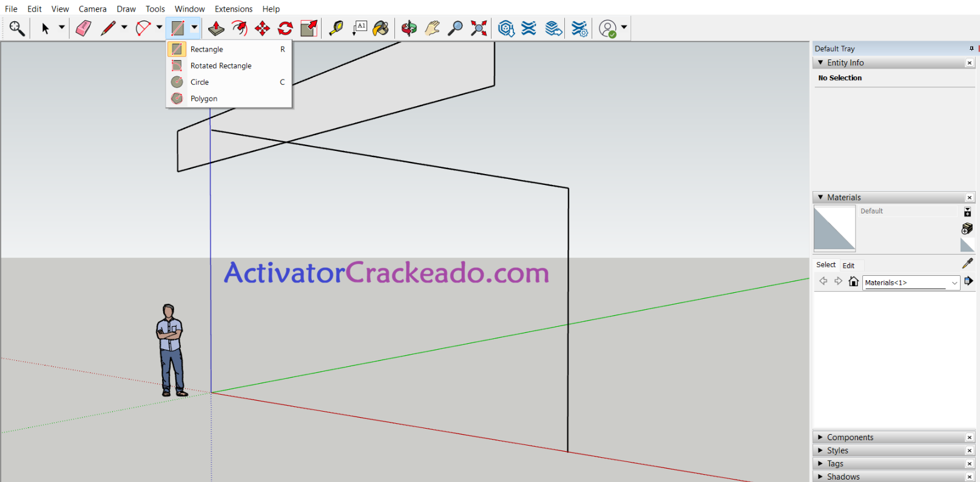Open the Edit menu
This screenshot has width=980, height=482.
coord(35,8)
